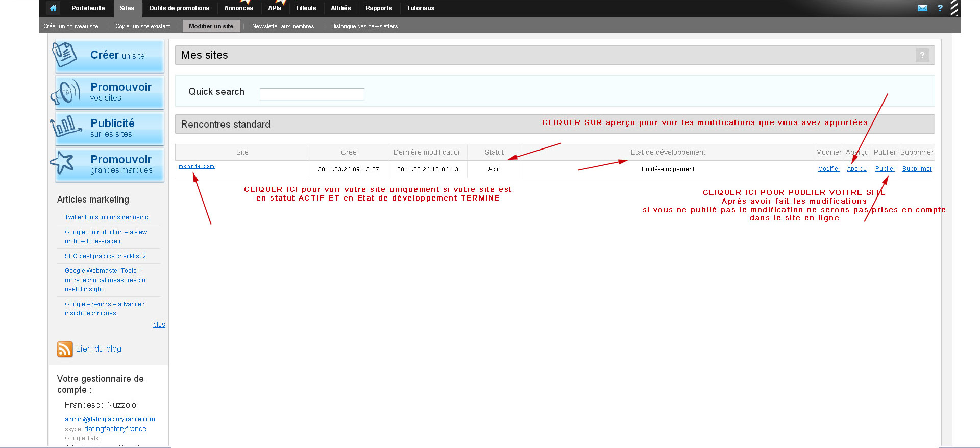
Task: Click the plus link under articles
Action: [x=159, y=325]
